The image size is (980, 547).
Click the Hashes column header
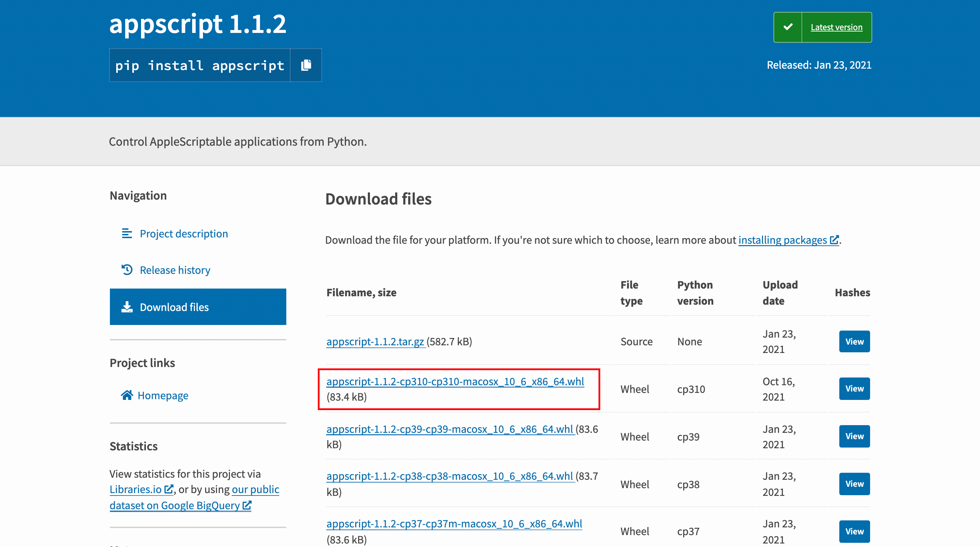(852, 292)
